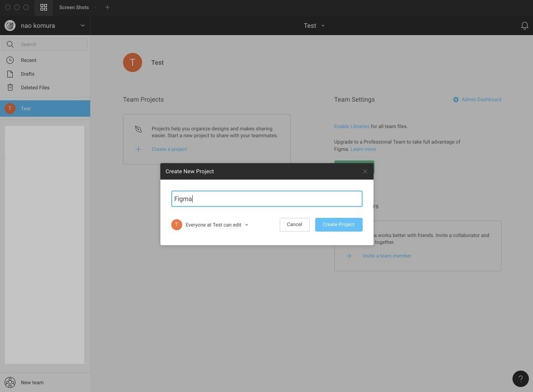Click the Team Settings heading

(x=354, y=99)
